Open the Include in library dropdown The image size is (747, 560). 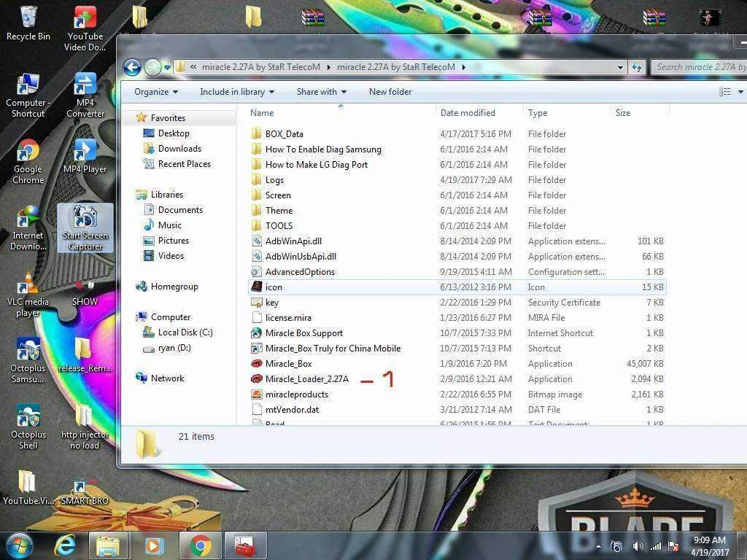click(237, 92)
